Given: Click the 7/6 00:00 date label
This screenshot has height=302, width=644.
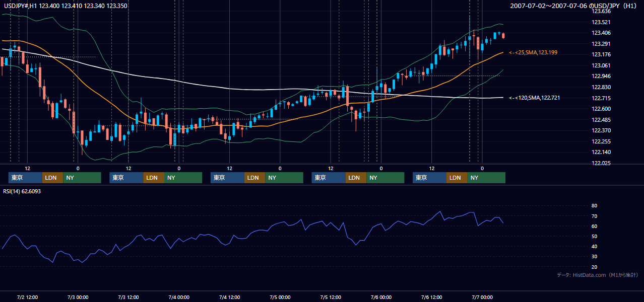Looking at the screenshot, I should (x=381, y=297).
